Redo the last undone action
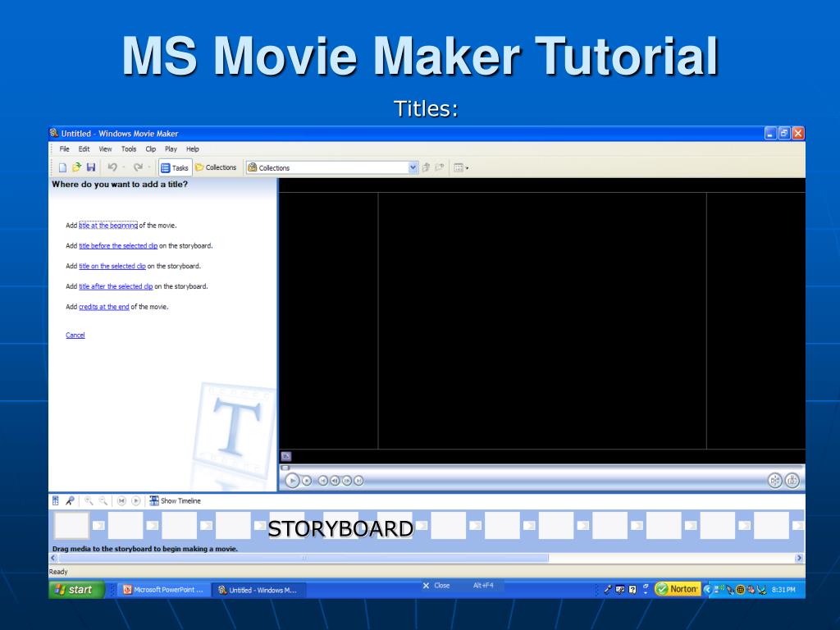The width and height of the screenshot is (840, 630). tap(138, 167)
